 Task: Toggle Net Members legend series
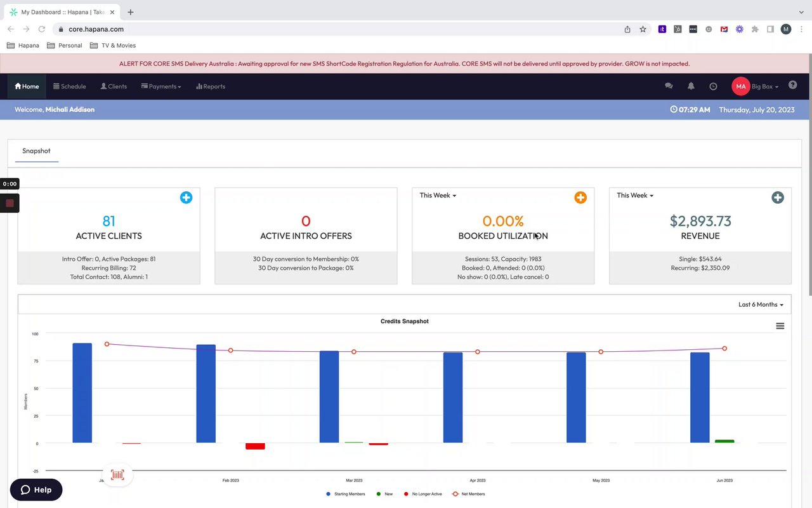tap(468, 494)
